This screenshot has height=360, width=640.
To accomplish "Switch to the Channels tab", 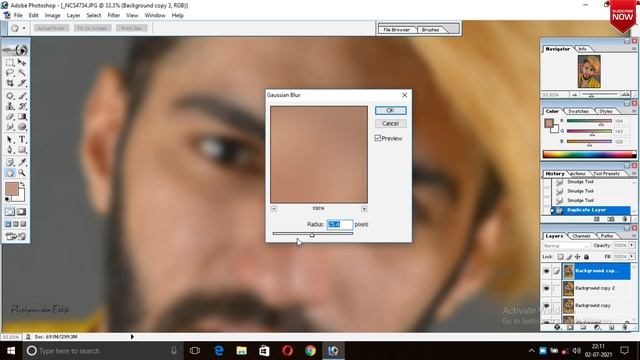I will pos(582,236).
